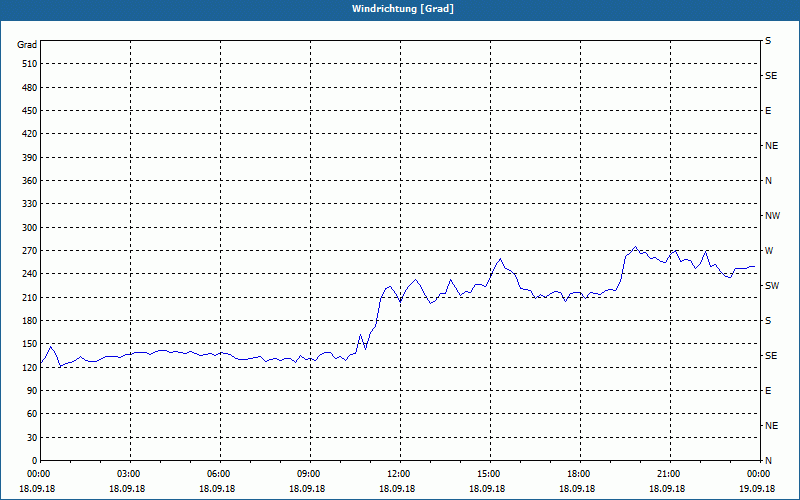Click the 18.09.18 date under 03:00
This screenshot has height=500, width=800.
pyautogui.click(x=127, y=489)
